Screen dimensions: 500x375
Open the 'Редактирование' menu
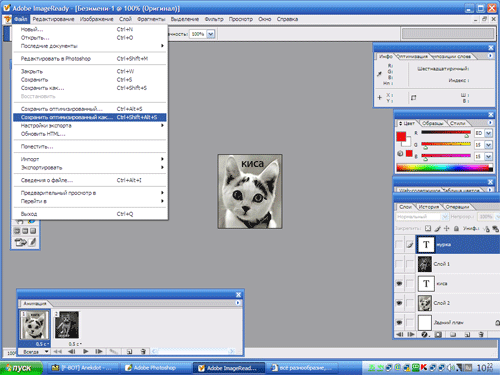(x=53, y=19)
